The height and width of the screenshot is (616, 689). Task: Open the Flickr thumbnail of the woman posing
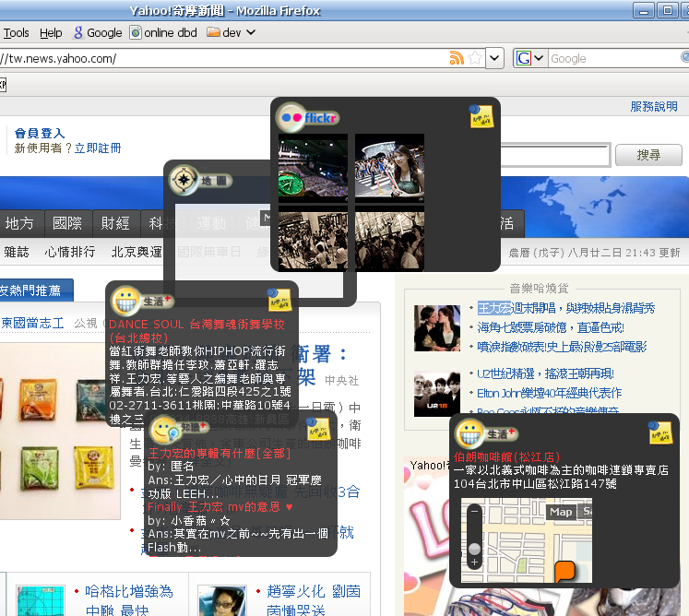[x=389, y=166]
